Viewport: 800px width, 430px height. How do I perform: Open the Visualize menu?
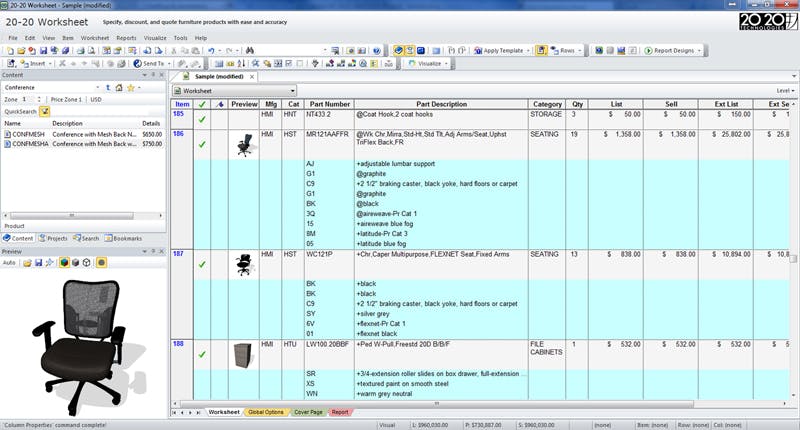(x=155, y=38)
